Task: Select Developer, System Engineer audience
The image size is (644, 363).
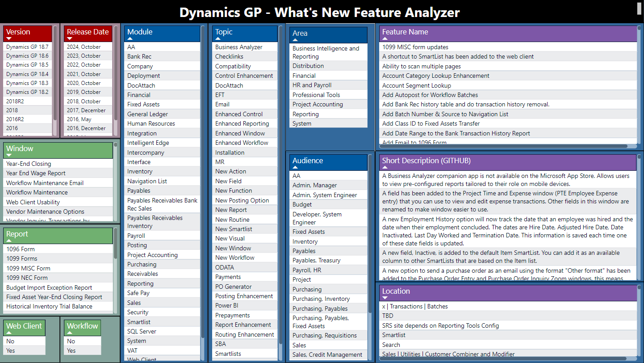Action: 328,218
